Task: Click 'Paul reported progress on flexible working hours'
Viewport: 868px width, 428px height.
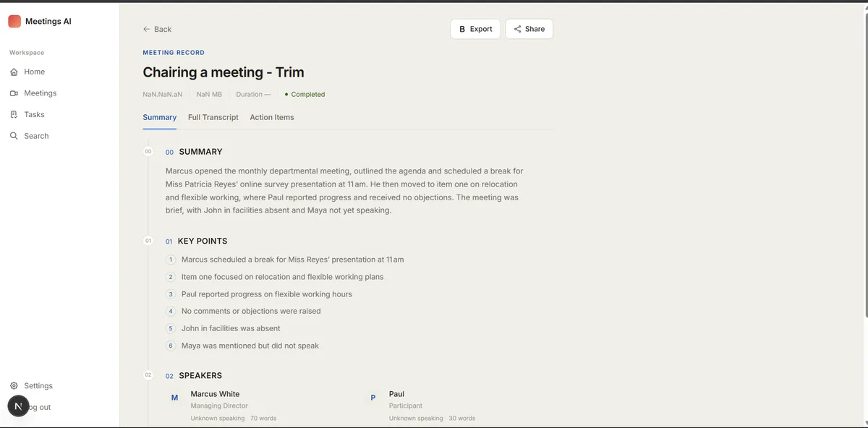Action: pos(267,294)
